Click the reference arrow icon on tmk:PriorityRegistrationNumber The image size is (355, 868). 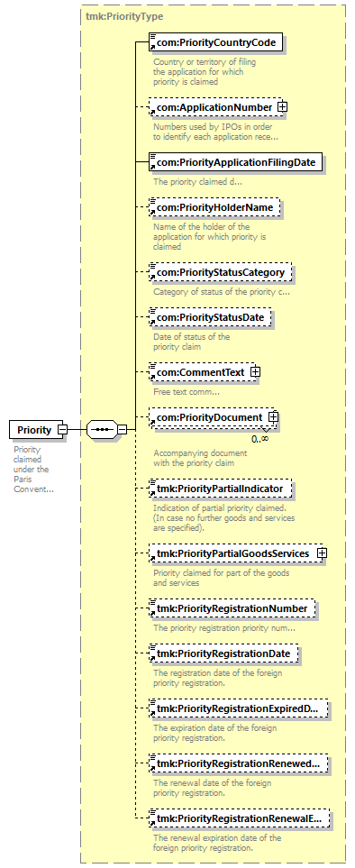pyautogui.click(x=153, y=615)
